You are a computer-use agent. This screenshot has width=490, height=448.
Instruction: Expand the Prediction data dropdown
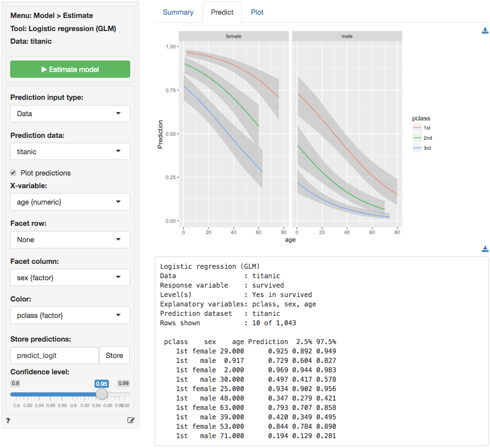point(70,152)
